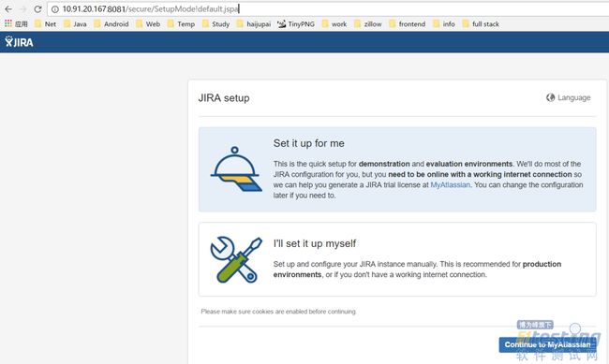
Task: Open the Web bookmarks folder
Action: click(148, 24)
